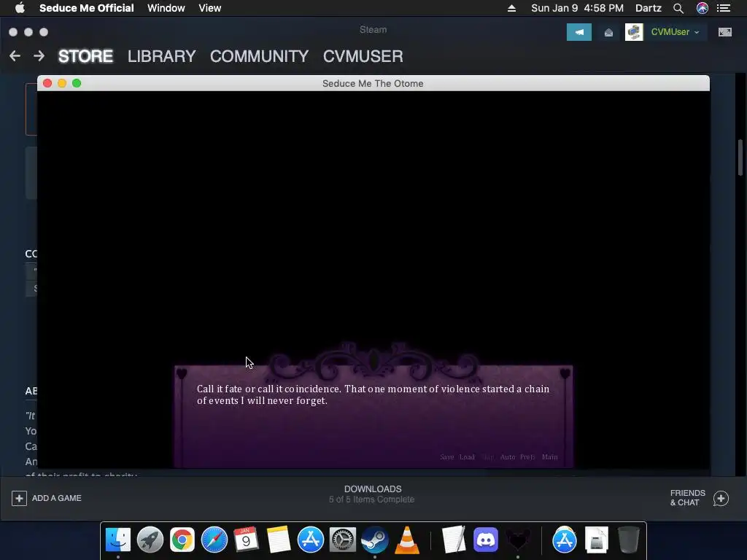Switch to the CVMUSER profile tab
The height and width of the screenshot is (560, 747).
(x=363, y=56)
